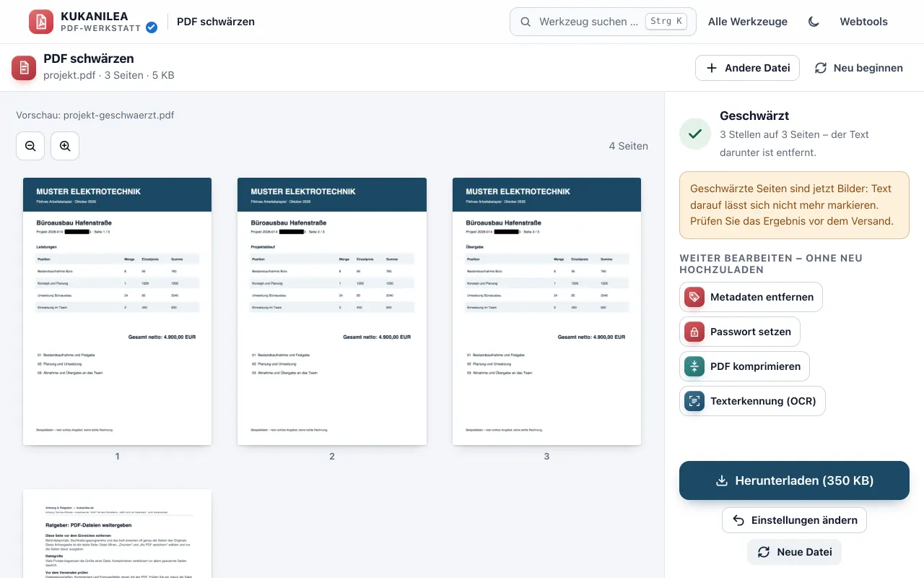Image resolution: width=924 pixels, height=578 pixels.
Task: Open PDF komprimieren tool
Action: (x=744, y=366)
